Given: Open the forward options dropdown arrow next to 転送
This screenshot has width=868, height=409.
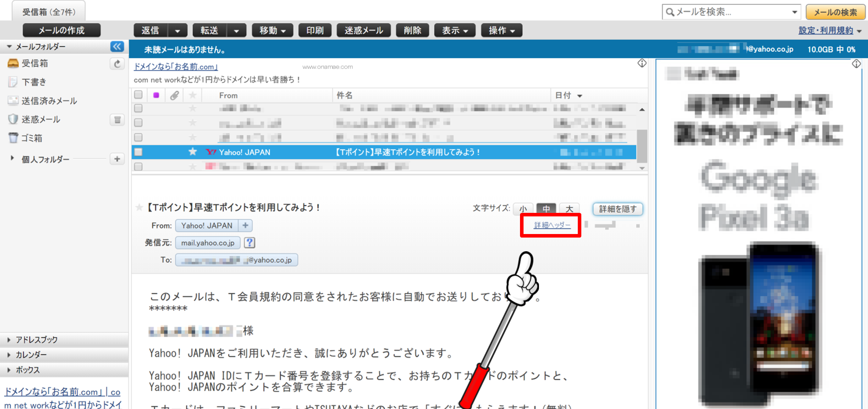Looking at the screenshot, I should (x=237, y=30).
